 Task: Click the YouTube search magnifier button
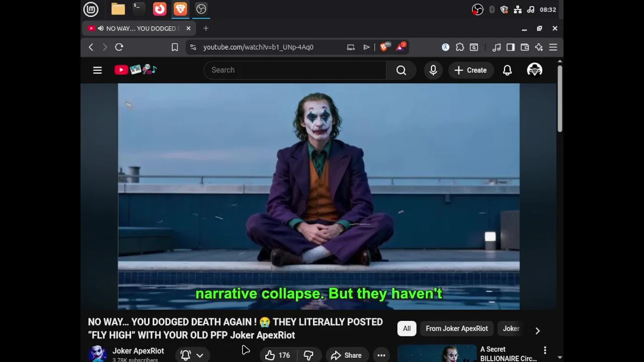[x=401, y=70]
